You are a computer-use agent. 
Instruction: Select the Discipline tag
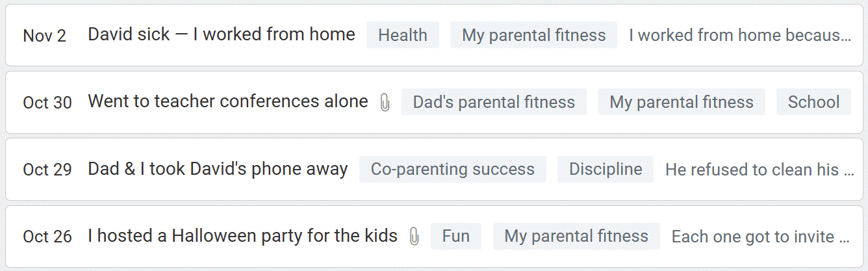pos(606,170)
